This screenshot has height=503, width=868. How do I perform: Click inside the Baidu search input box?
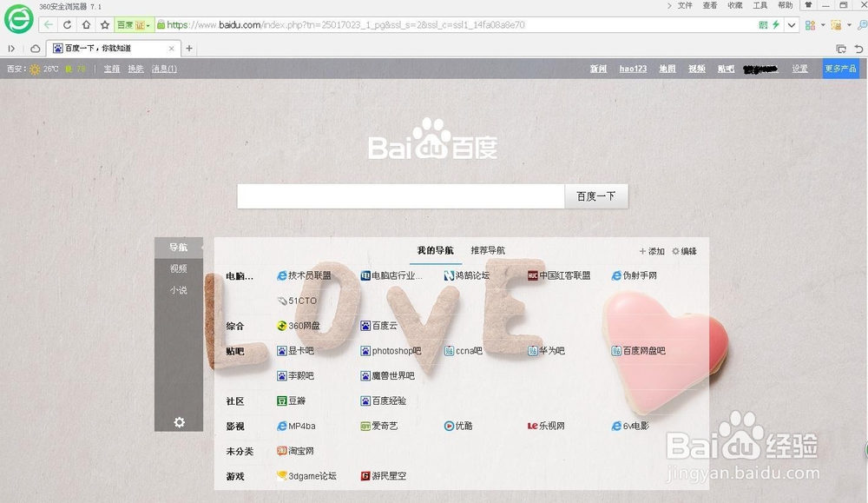coord(399,196)
